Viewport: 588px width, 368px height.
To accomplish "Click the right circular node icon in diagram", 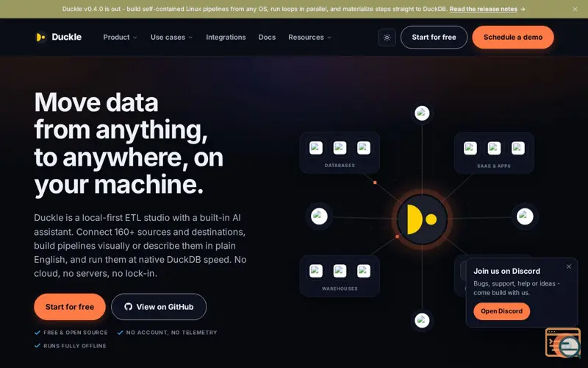I will 525,216.
